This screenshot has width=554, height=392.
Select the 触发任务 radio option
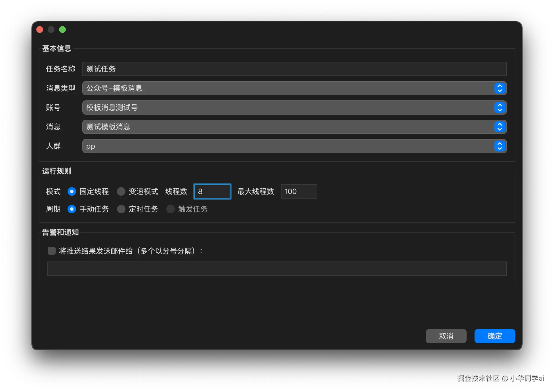(171, 209)
